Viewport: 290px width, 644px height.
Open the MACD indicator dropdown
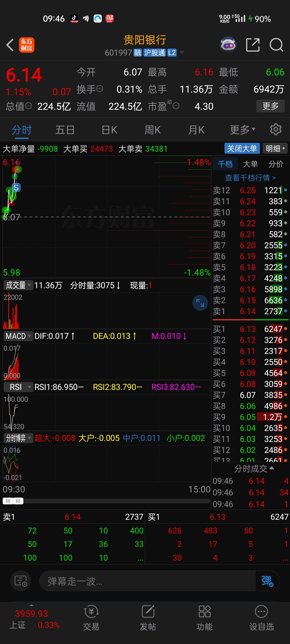[18, 336]
